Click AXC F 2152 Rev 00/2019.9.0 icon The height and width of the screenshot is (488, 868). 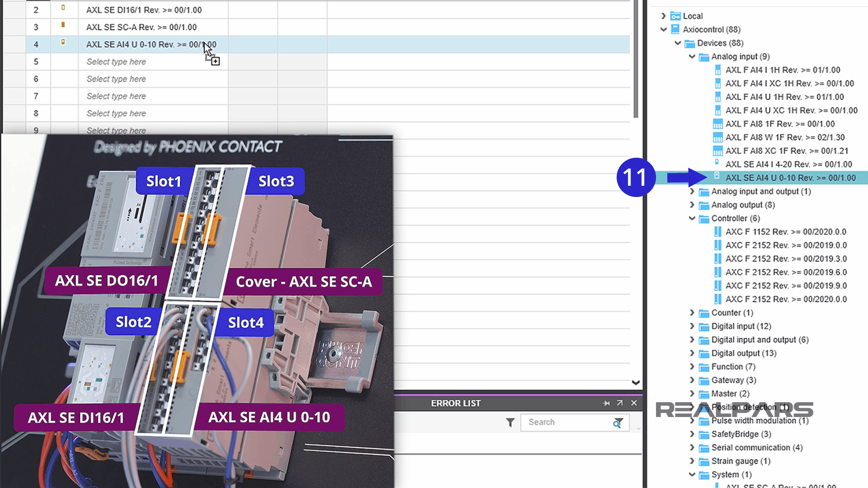[717, 286]
